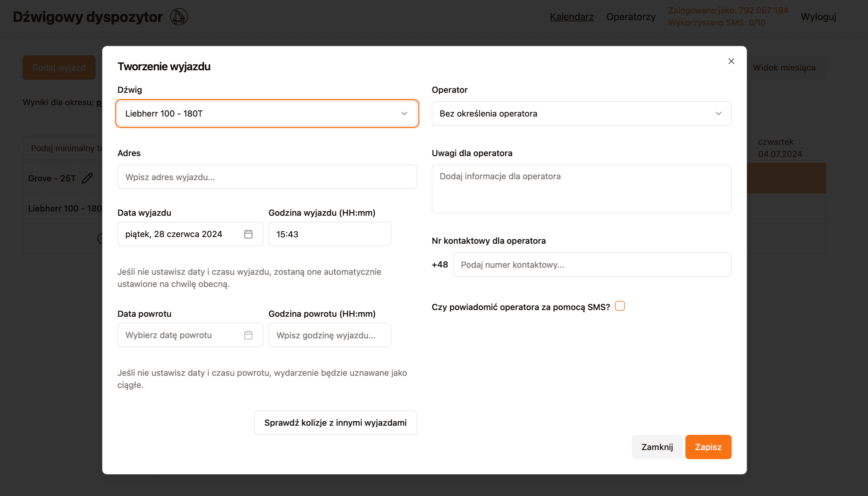This screenshot has height=496, width=868.
Task: Click the calendar icon in Data wyjazdu
Action: pyautogui.click(x=248, y=234)
